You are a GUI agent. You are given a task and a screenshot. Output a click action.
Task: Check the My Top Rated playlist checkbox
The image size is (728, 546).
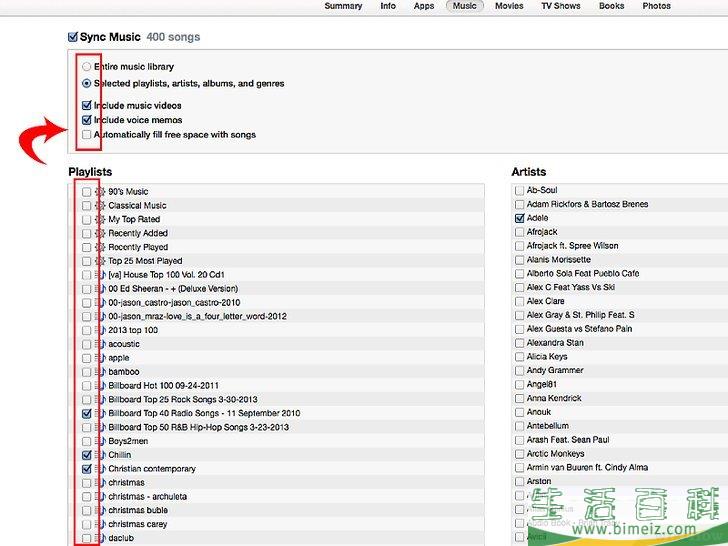[x=86, y=219]
